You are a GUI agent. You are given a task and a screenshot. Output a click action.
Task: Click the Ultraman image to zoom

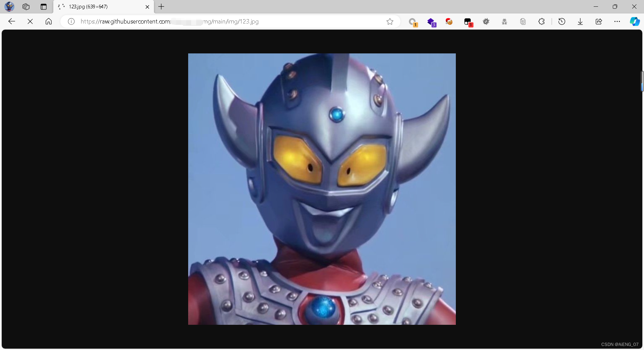(322, 189)
